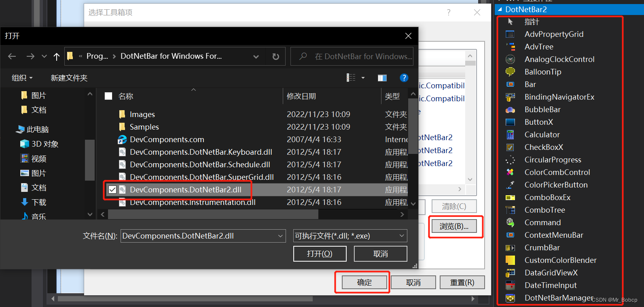This screenshot has height=307, width=644.
Task: Open the view options dropdown arrow
Action: tap(363, 78)
